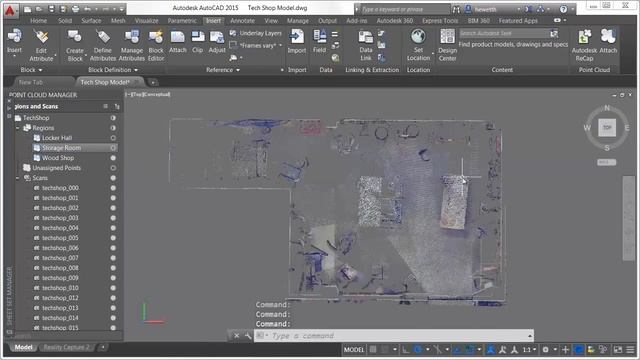Launch Autodesk ReCap
Image resolution: width=640 pixels, height=360 pixels.
[584, 45]
